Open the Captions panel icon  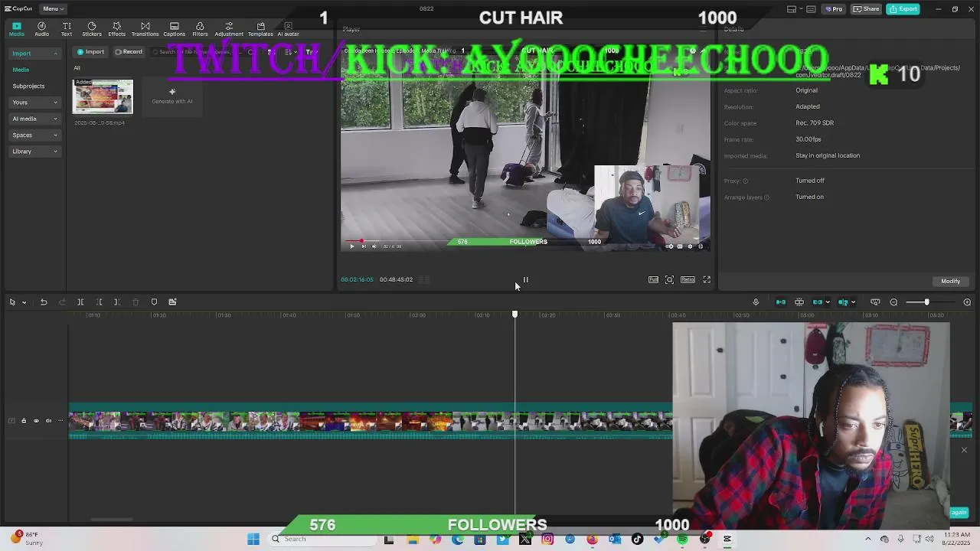pos(174,29)
